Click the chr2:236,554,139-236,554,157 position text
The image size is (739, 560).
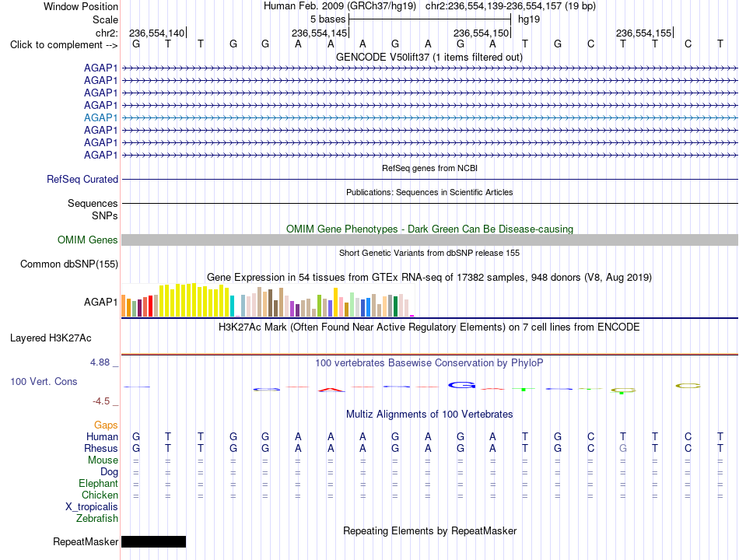click(x=510, y=6)
